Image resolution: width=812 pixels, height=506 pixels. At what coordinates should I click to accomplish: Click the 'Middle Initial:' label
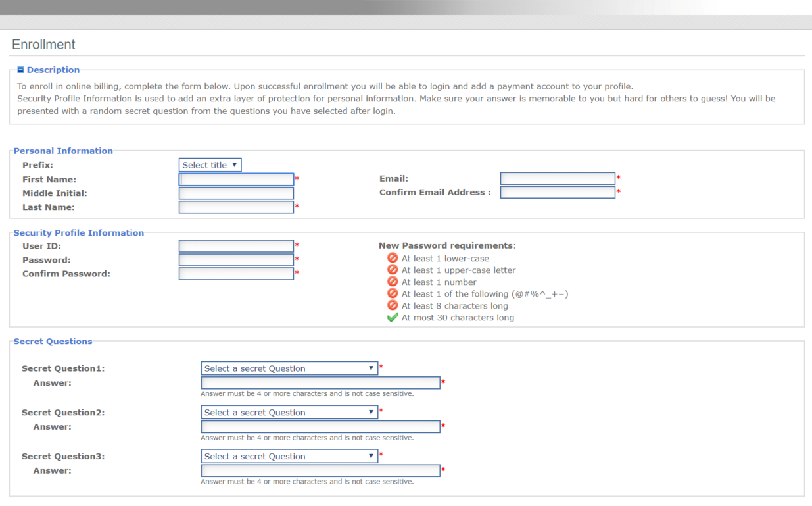click(55, 193)
